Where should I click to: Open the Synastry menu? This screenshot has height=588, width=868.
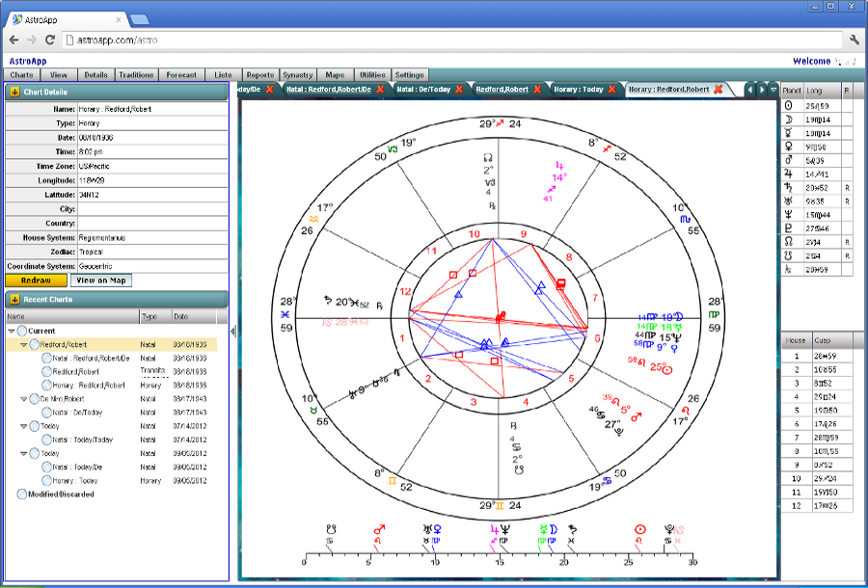pyautogui.click(x=297, y=75)
